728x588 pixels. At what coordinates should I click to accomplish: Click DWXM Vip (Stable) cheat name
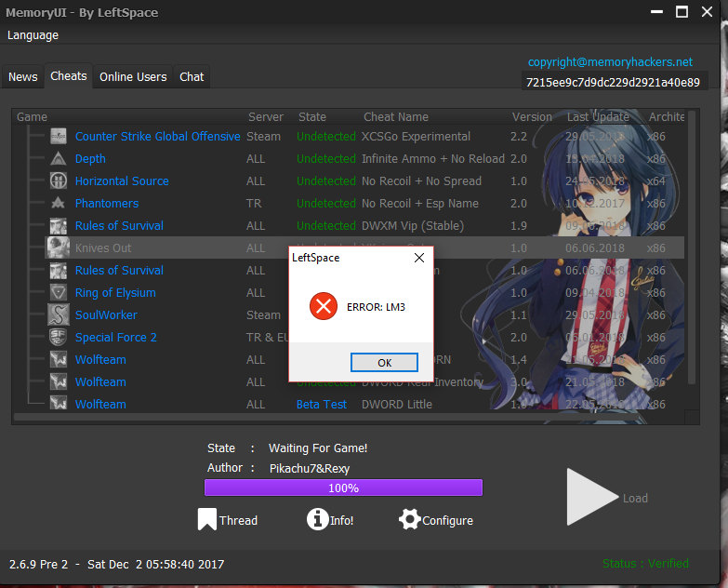tap(412, 226)
